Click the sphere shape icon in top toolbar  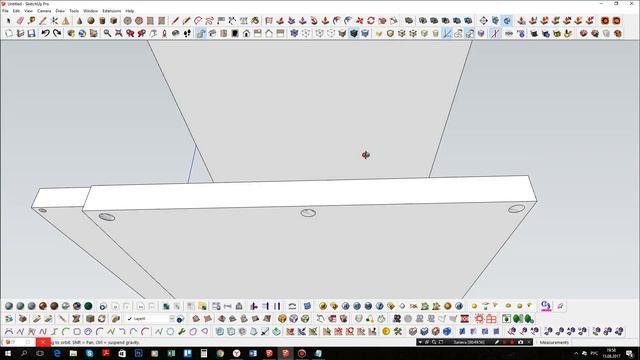[91, 21]
